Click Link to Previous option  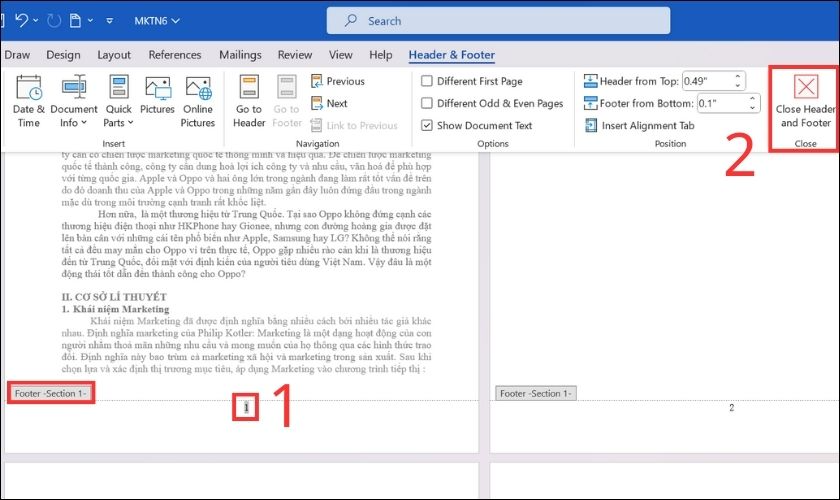[x=354, y=125]
